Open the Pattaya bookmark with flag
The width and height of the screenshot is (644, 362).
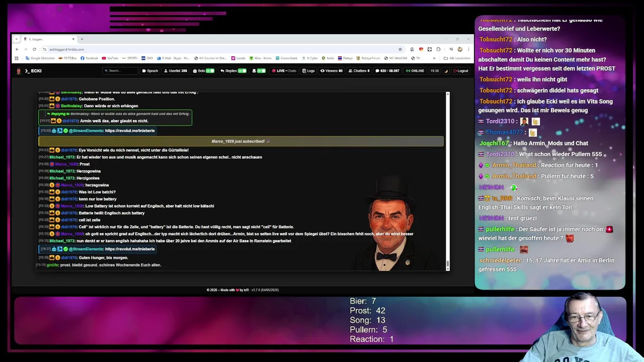click(x=345, y=58)
